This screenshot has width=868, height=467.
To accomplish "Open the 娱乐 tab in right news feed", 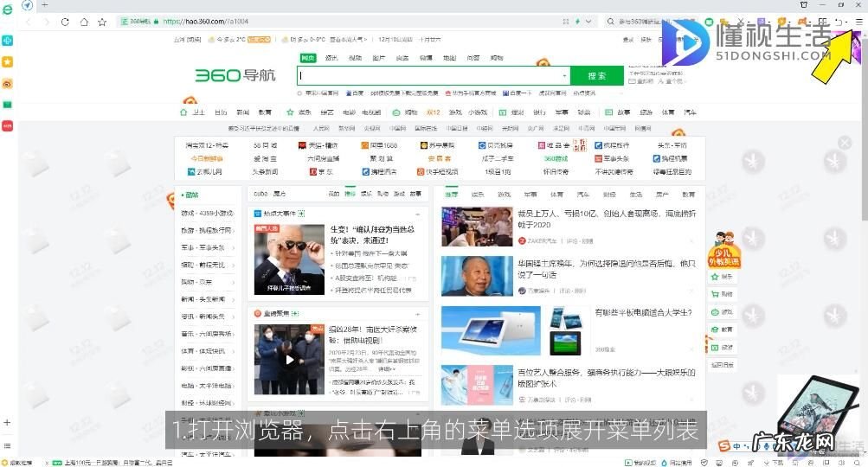I will pos(478,195).
